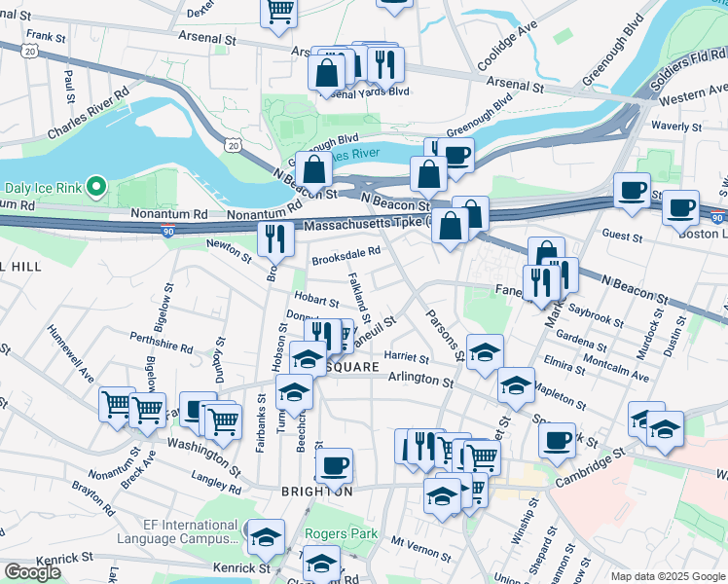Select shopping cart marker near Hunnewell Ave
The height and width of the screenshot is (584, 728).
118,407
